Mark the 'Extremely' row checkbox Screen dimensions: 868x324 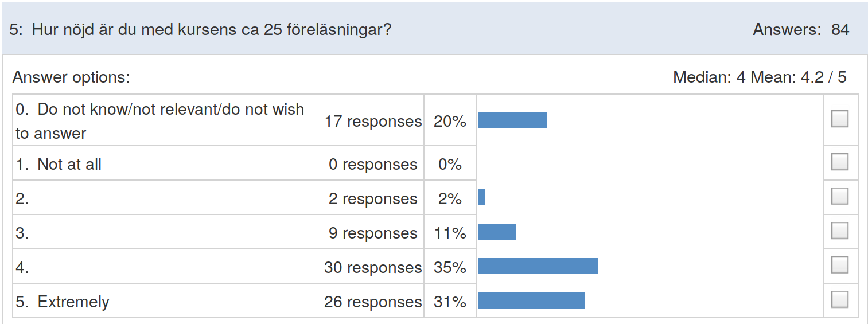[x=839, y=300]
